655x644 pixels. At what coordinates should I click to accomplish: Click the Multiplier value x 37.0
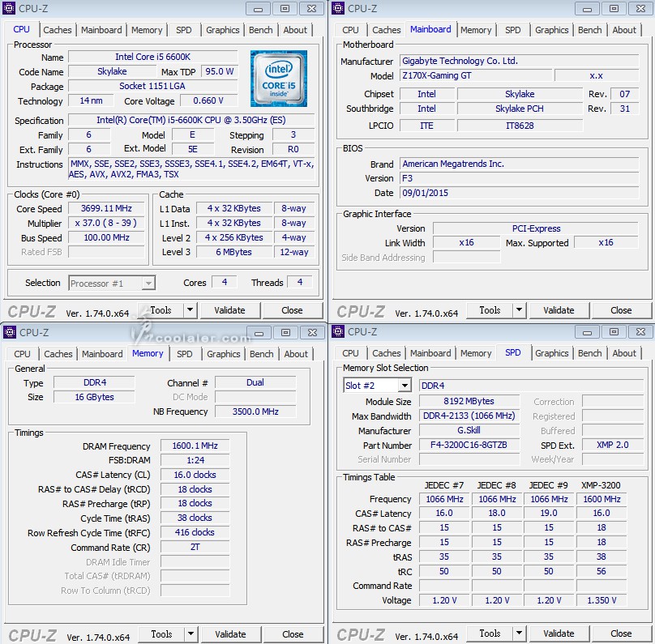click(106, 223)
